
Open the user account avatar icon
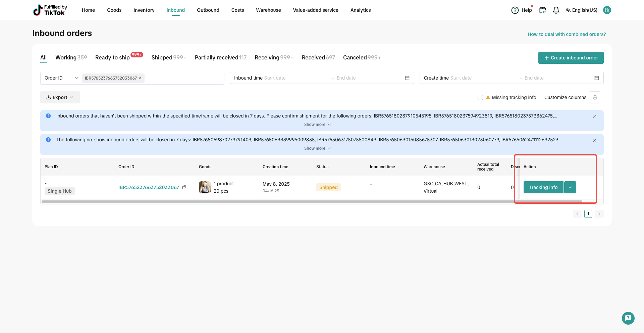click(x=607, y=10)
